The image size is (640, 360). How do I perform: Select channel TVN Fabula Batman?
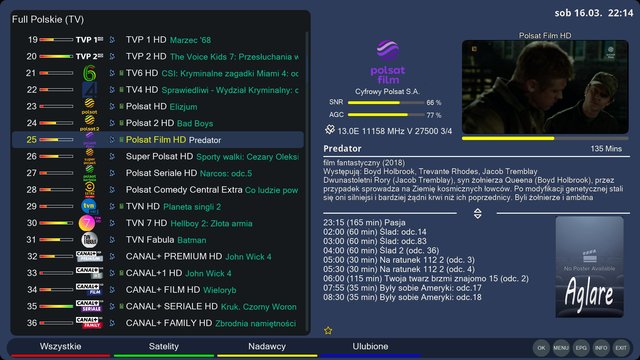158,240
